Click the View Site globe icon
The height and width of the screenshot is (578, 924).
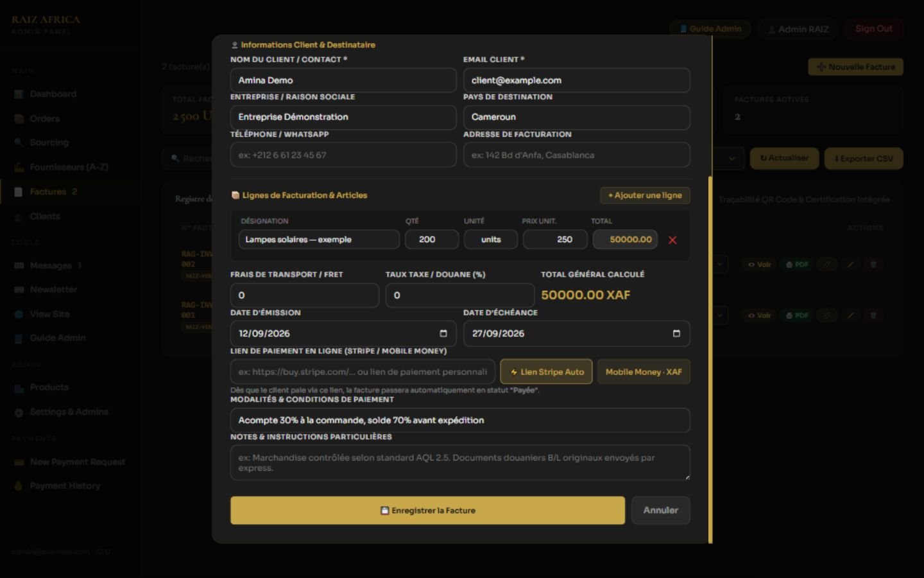pyautogui.click(x=19, y=314)
